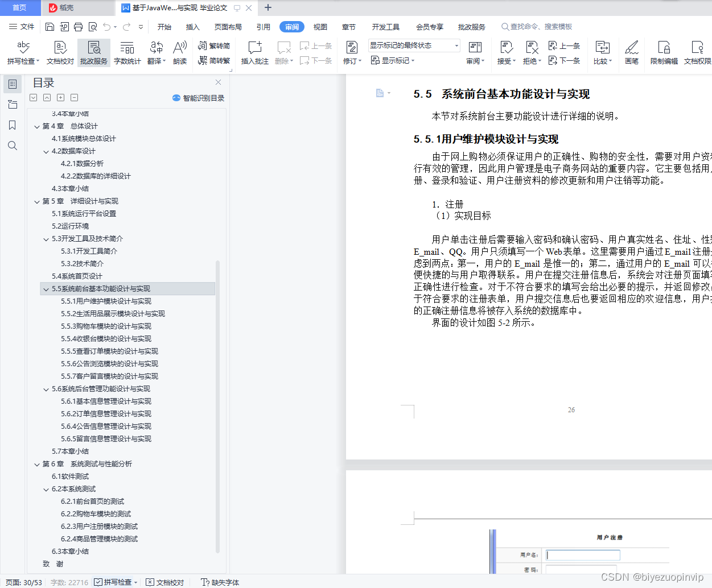Select the outline/目录 sidebar icon

coord(13,84)
